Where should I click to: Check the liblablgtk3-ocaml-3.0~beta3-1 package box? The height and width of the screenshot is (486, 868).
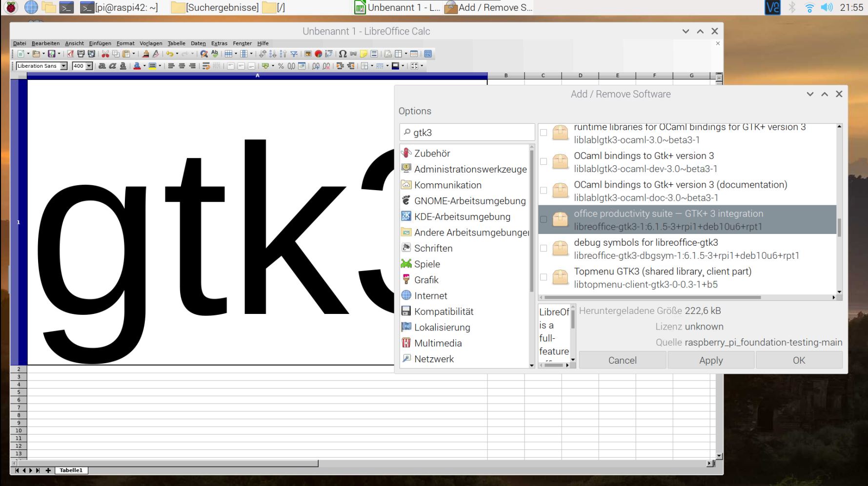pyautogui.click(x=544, y=133)
